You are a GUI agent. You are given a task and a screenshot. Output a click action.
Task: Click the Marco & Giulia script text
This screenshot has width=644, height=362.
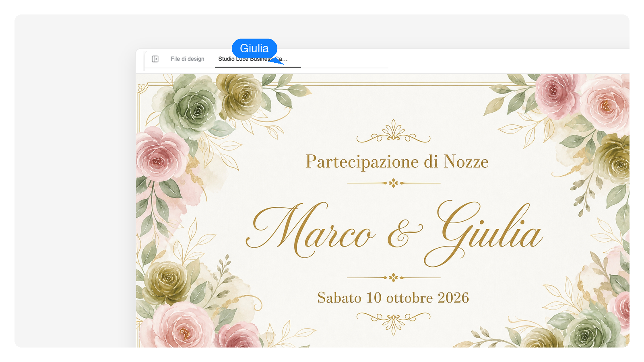coord(394,233)
